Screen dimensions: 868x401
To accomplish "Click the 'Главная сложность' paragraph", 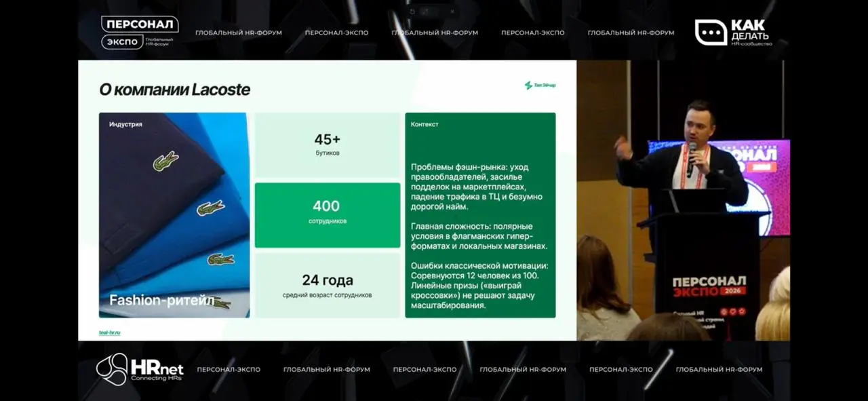I will (x=479, y=236).
